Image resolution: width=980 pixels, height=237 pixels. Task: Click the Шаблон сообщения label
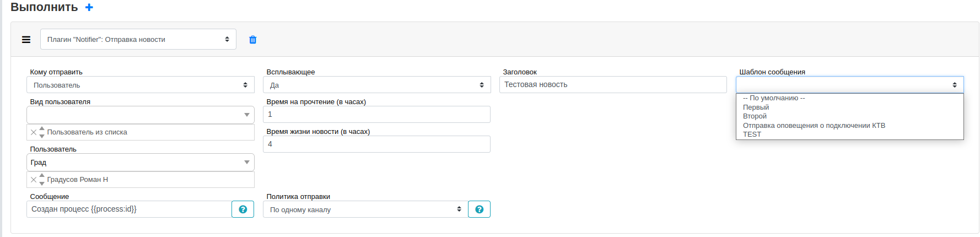772,72
